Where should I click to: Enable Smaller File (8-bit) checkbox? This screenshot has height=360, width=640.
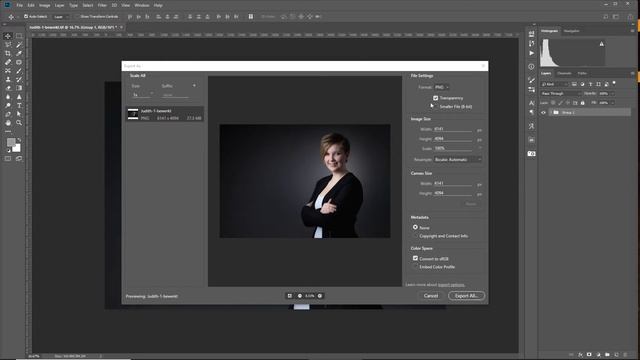(436, 107)
